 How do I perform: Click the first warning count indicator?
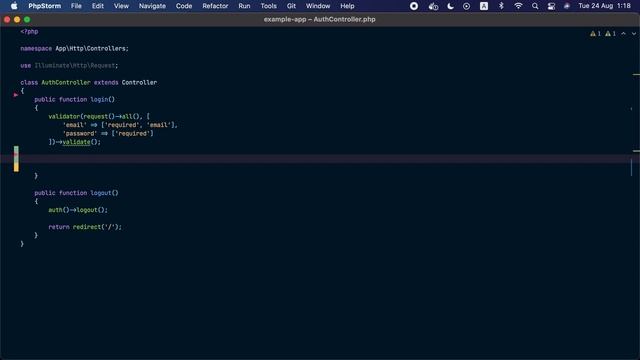(596, 34)
